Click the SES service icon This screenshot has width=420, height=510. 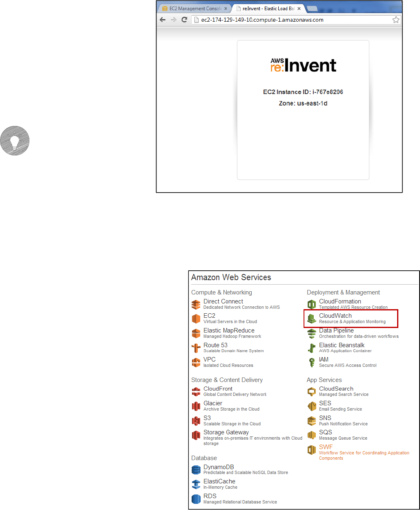312,406
